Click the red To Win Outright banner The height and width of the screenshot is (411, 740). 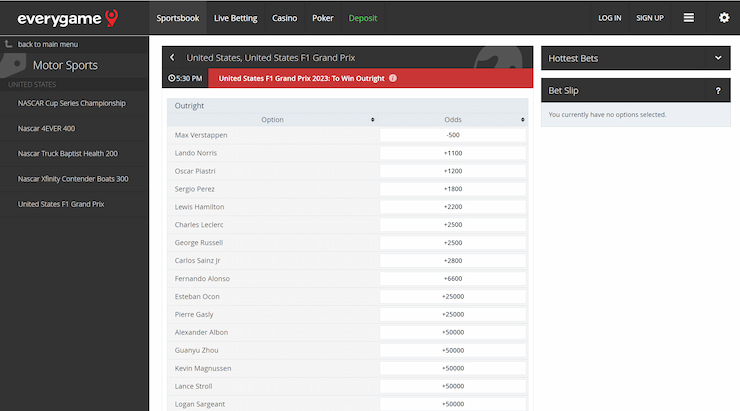[370, 78]
